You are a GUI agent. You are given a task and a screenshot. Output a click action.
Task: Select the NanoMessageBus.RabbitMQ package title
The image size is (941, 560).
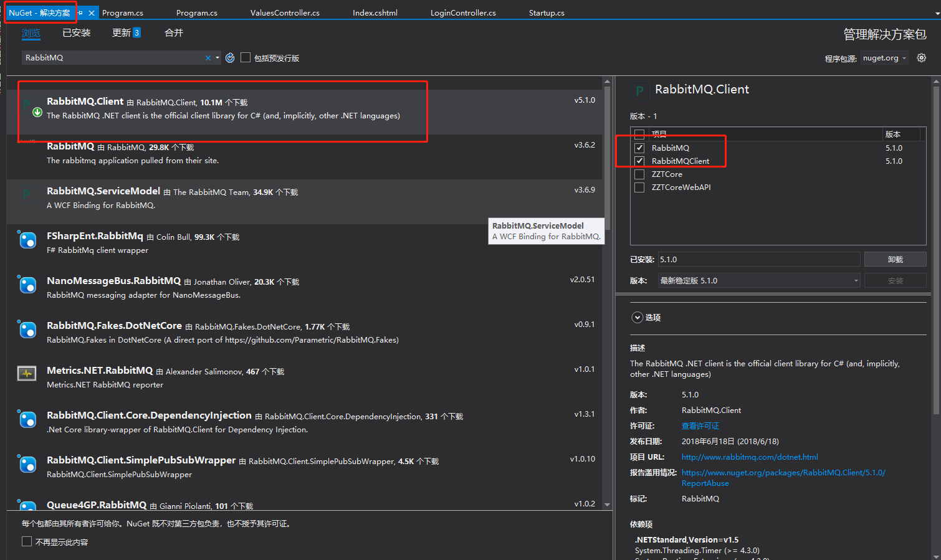pyautogui.click(x=113, y=280)
